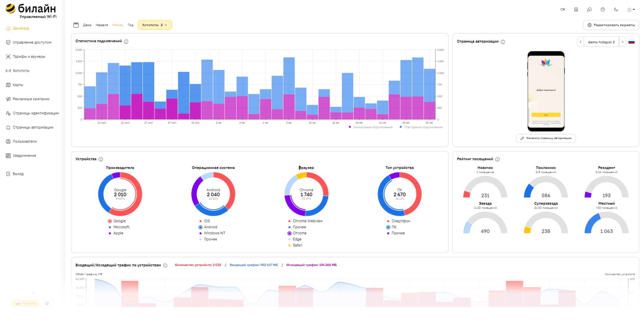The image size is (644, 322).
Task: Click the help question mark icon in the header
Action: (x=603, y=9)
